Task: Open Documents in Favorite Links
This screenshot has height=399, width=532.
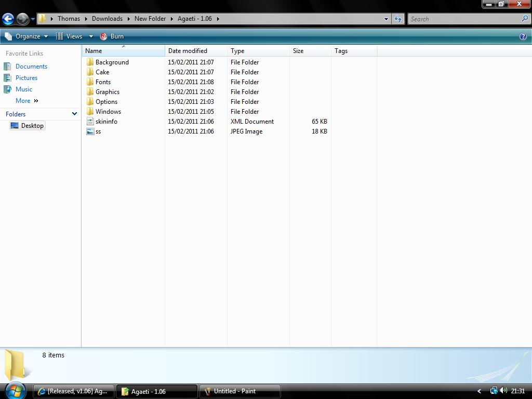Action: tap(31, 66)
